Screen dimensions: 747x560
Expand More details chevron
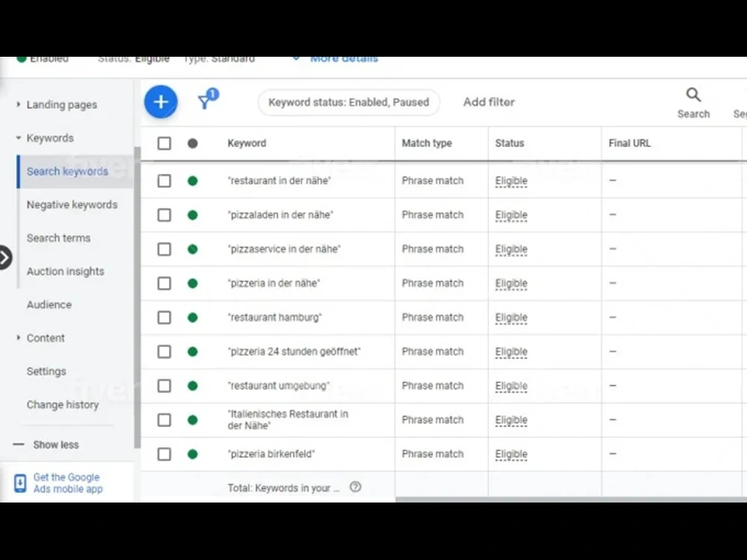[296, 58]
